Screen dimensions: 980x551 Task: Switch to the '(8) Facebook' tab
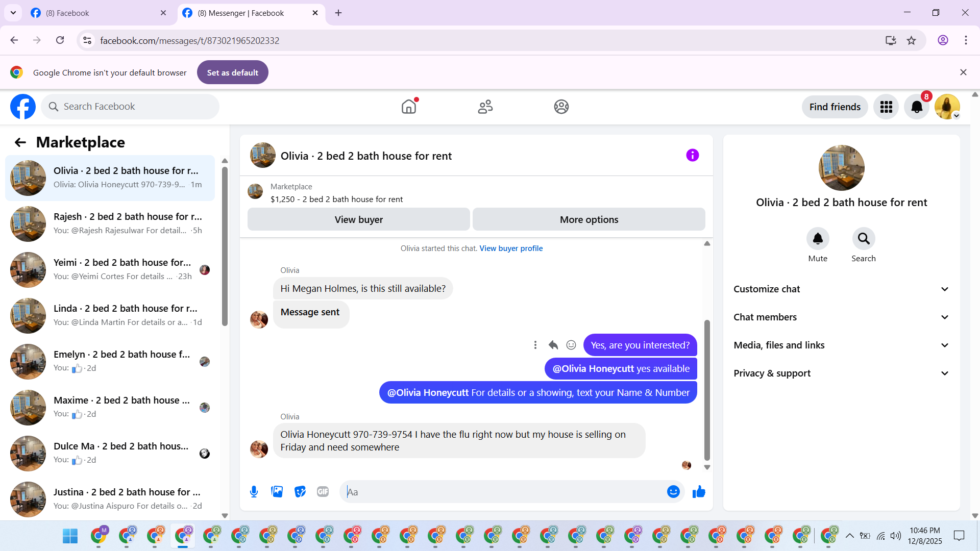tap(98, 13)
